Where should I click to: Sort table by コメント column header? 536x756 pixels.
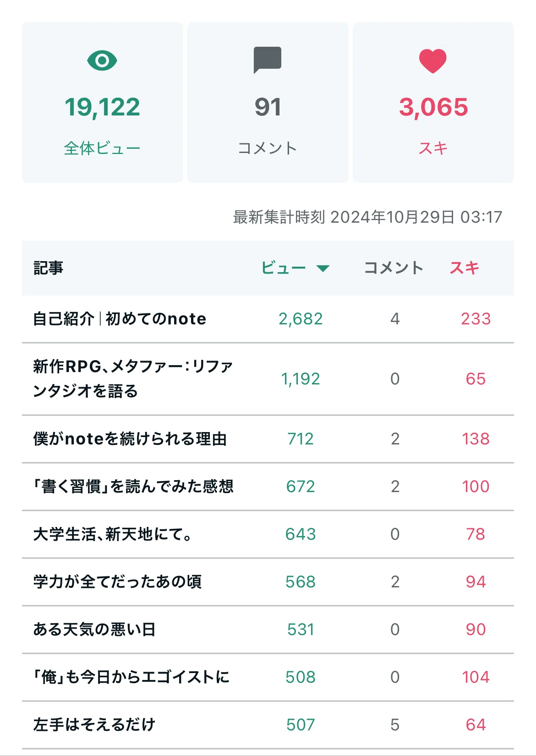[394, 268]
